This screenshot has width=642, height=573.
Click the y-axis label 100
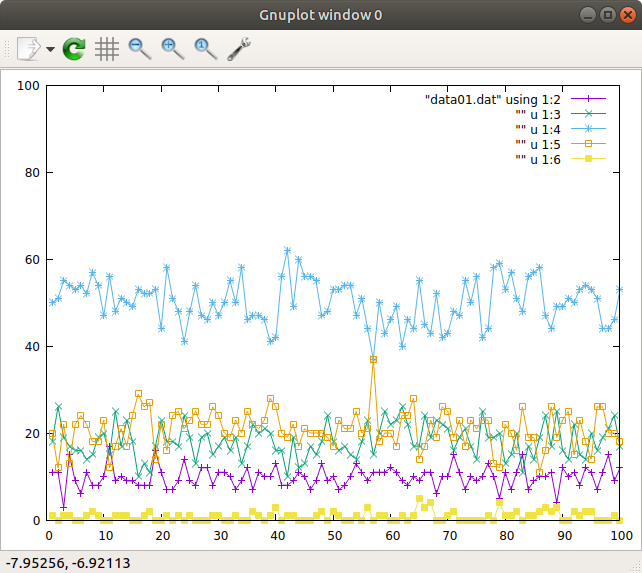pyautogui.click(x=28, y=86)
